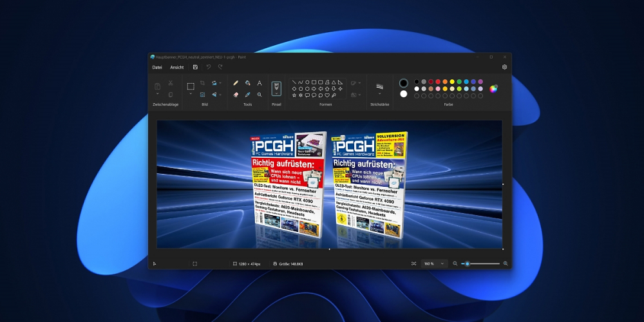Select the Eraser tool
Viewport: 644px width, 322px height.
point(236,95)
